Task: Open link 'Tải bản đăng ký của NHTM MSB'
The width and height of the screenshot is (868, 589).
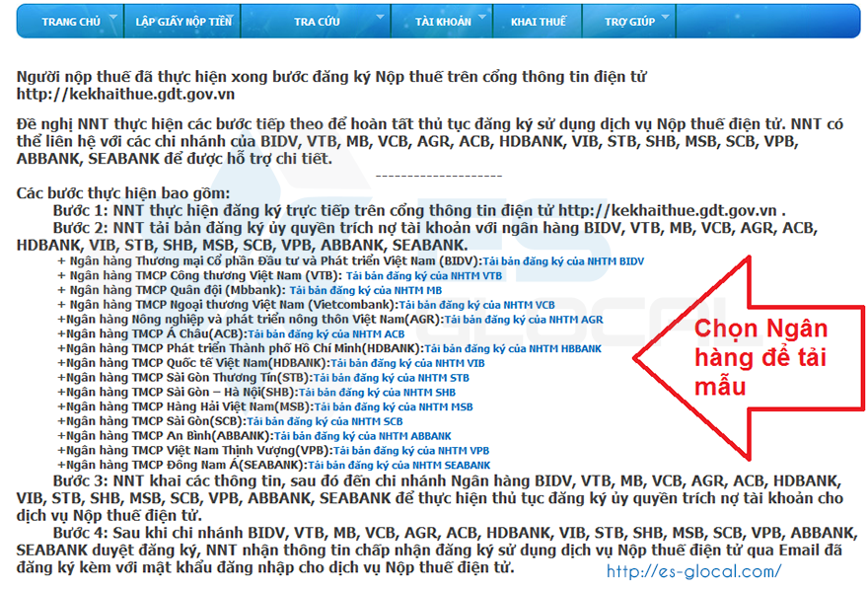Action: point(394,406)
